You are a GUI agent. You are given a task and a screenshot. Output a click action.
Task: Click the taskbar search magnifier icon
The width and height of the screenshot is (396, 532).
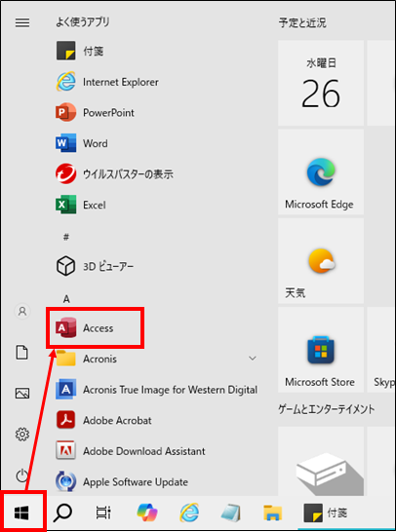[62, 513]
